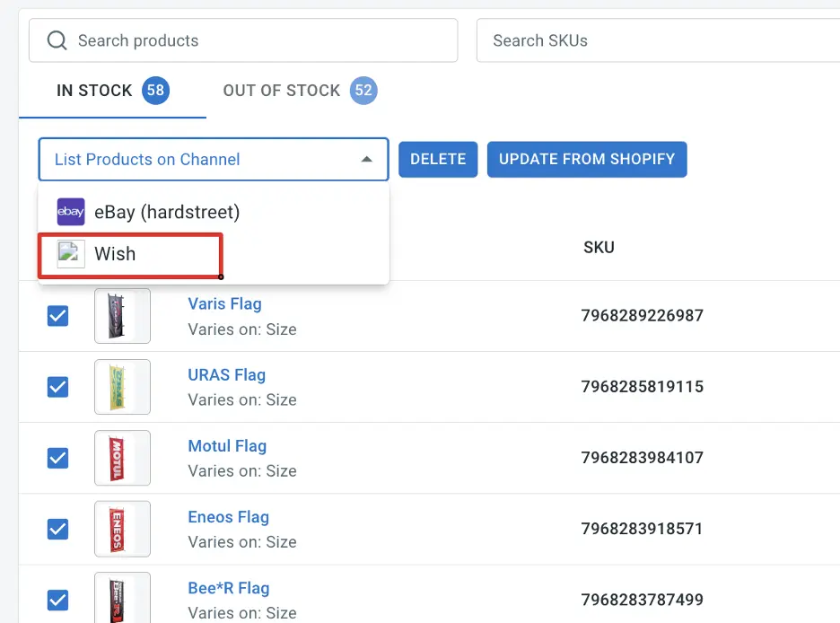Image resolution: width=840 pixels, height=623 pixels.
Task: Open the Varis Flag thumbnail image
Action: tap(122, 315)
